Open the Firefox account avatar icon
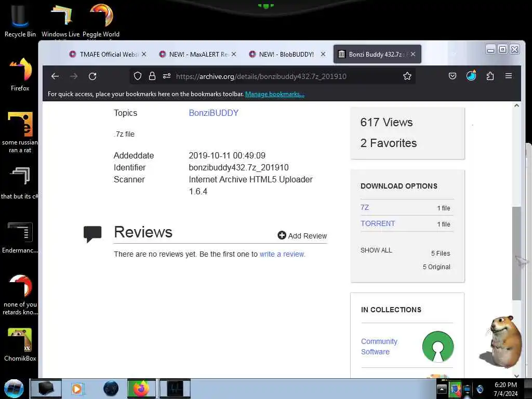 pos(471,75)
